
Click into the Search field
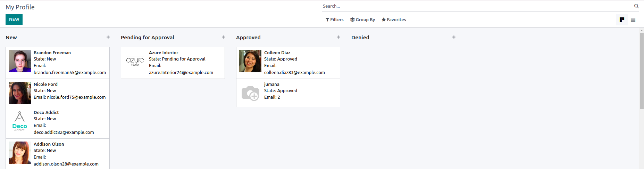tap(476, 6)
